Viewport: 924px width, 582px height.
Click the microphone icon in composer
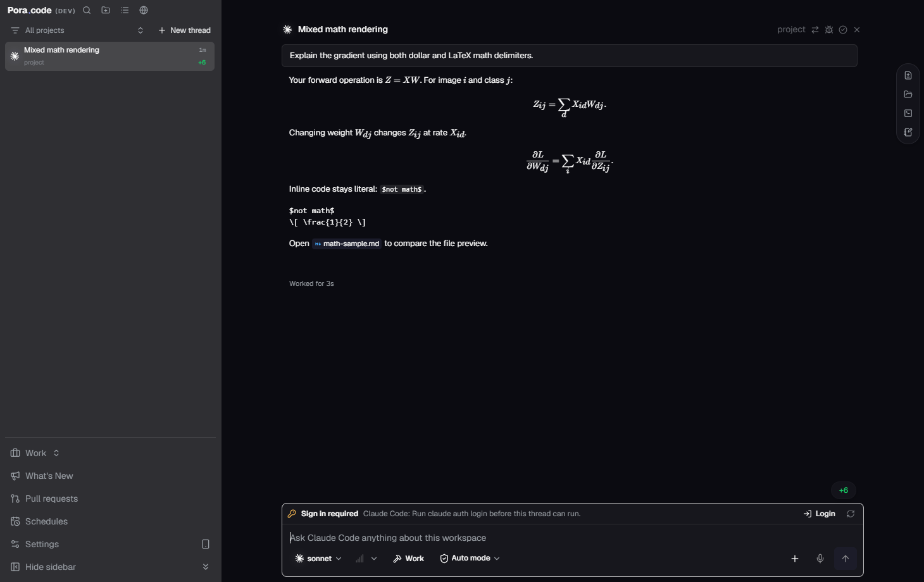[820, 559]
